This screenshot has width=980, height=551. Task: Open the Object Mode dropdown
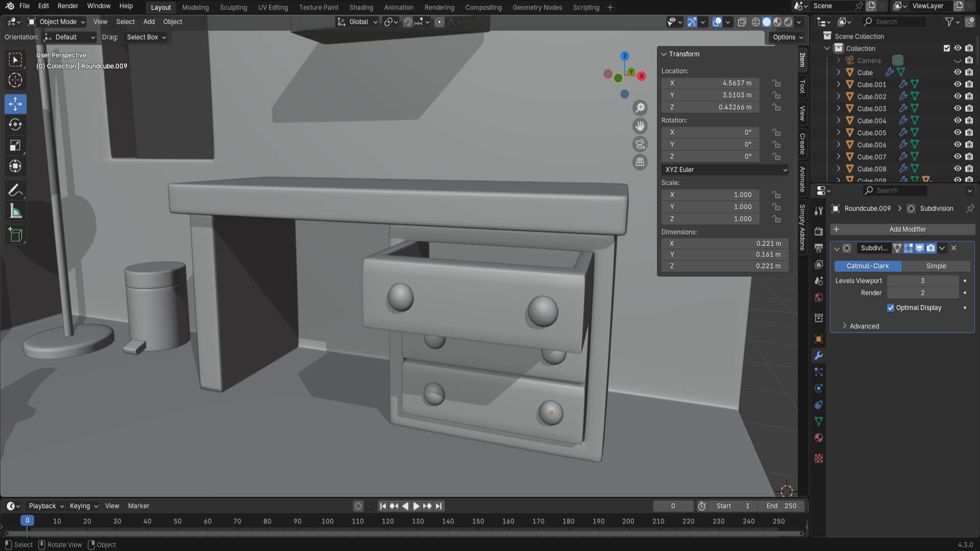coord(57,22)
